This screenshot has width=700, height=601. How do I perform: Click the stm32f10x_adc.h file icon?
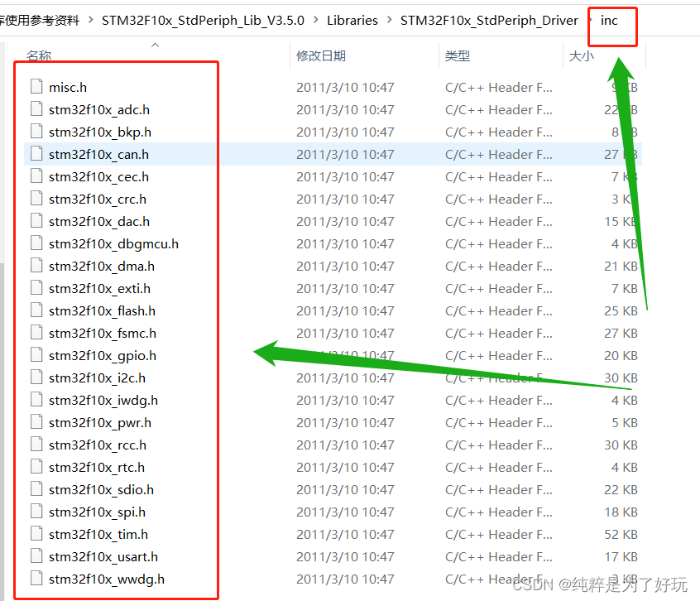(x=36, y=108)
